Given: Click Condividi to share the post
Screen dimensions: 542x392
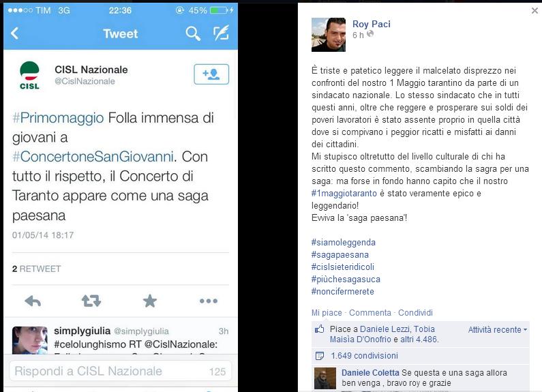Looking at the screenshot, I should 415,313.
